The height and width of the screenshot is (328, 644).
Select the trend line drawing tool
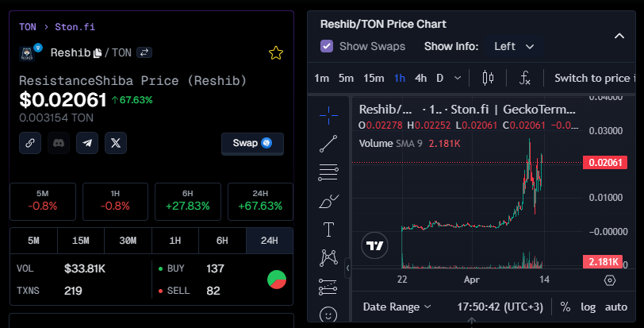328,144
